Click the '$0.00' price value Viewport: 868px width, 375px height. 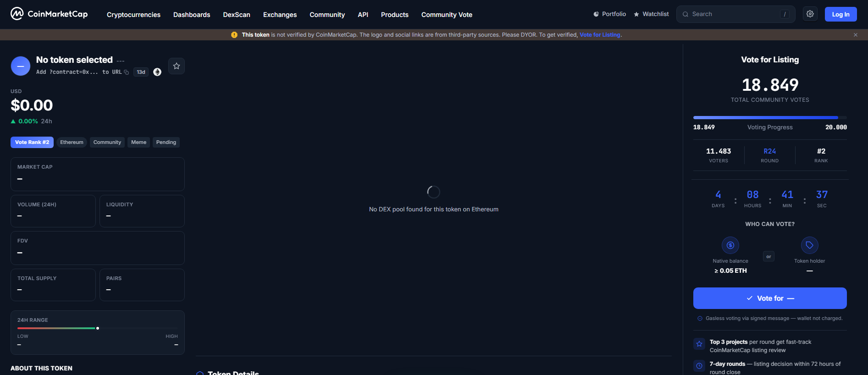point(32,105)
